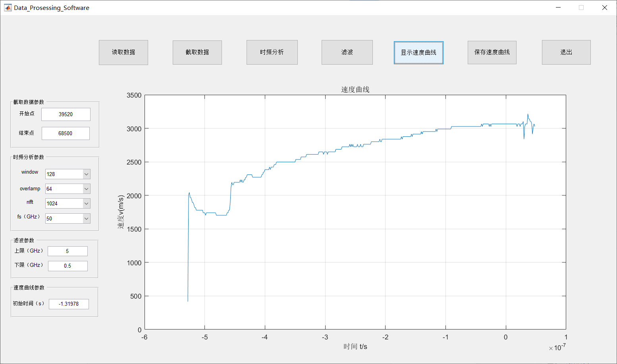The width and height of the screenshot is (617, 364).
Task: Click the 读取数据 button
Action: tap(123, 52)
